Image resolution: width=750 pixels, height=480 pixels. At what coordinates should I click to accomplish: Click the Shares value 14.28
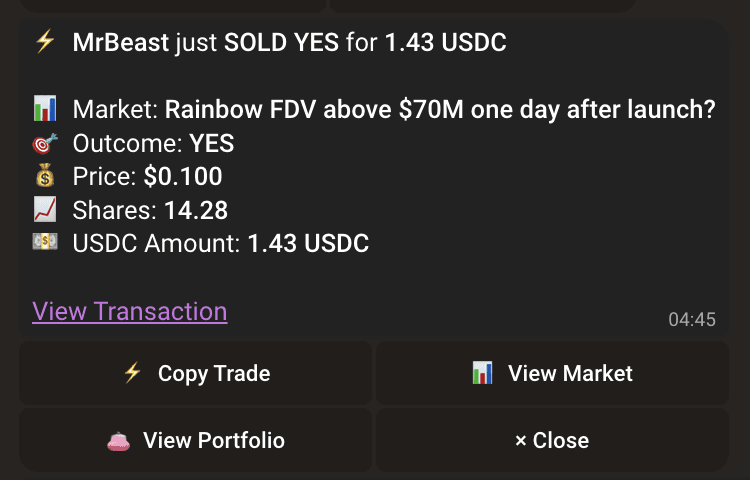(x=198, y=210)
